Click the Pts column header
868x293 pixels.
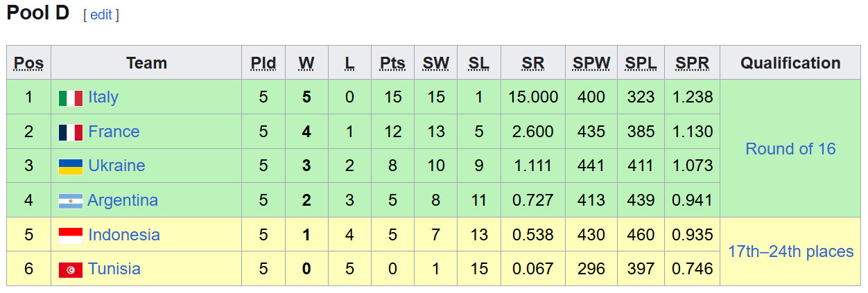pyautogui.click(x=392, y=63)
